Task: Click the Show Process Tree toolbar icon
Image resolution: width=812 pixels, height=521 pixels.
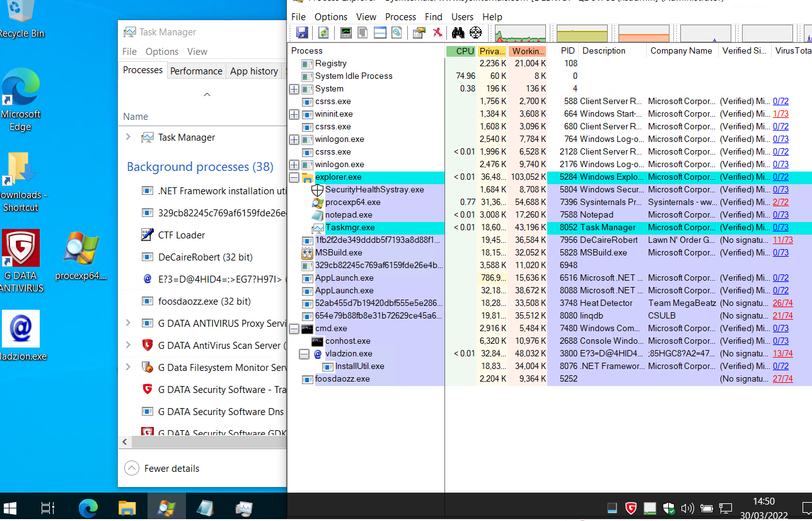Action: click(362, 33)
